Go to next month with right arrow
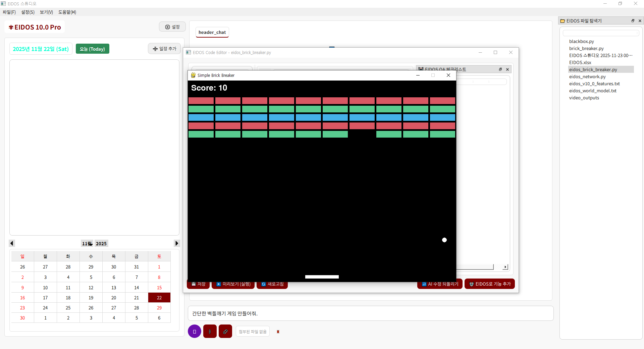Screen dimensions: 644x349 tap(176, 243)
